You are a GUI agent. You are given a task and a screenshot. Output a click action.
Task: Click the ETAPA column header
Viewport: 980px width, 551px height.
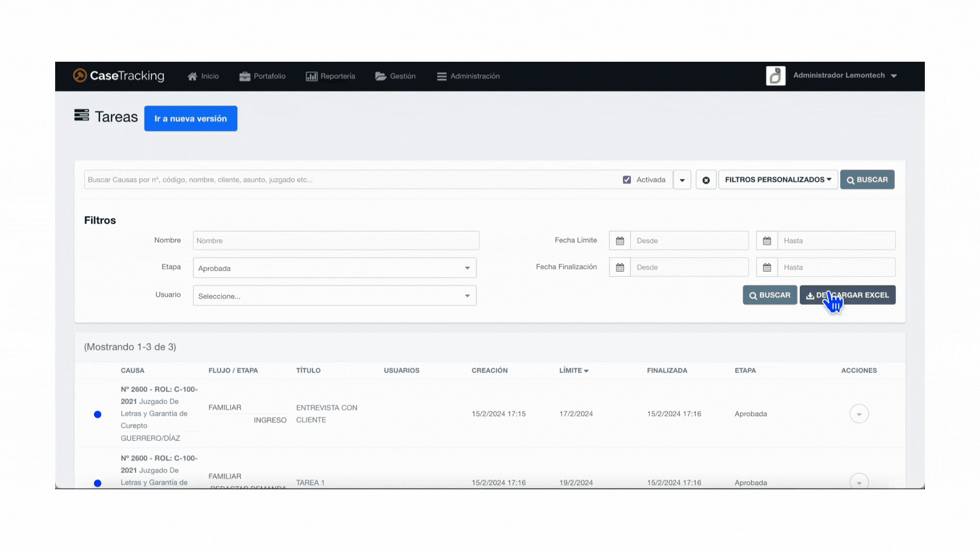pyautogui.click(x=745, y=370)
